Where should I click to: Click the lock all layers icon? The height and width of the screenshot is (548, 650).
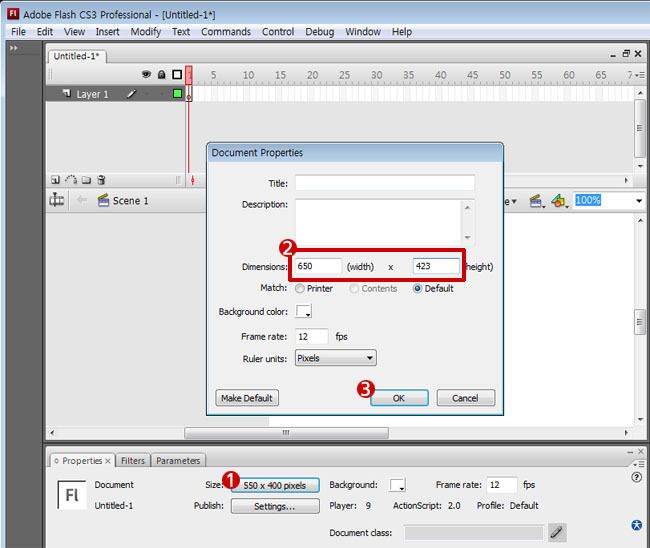pos(161,75)
